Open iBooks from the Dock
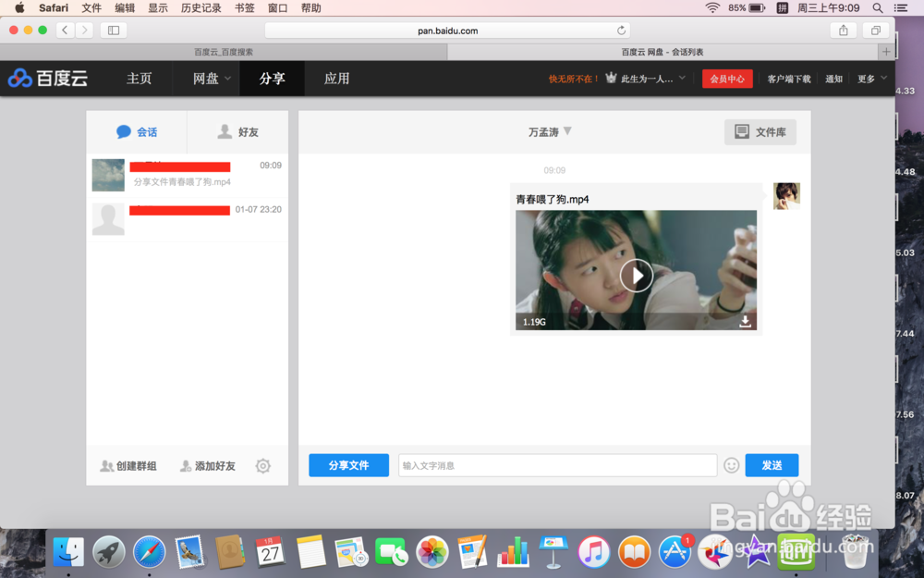 [634, 552]
